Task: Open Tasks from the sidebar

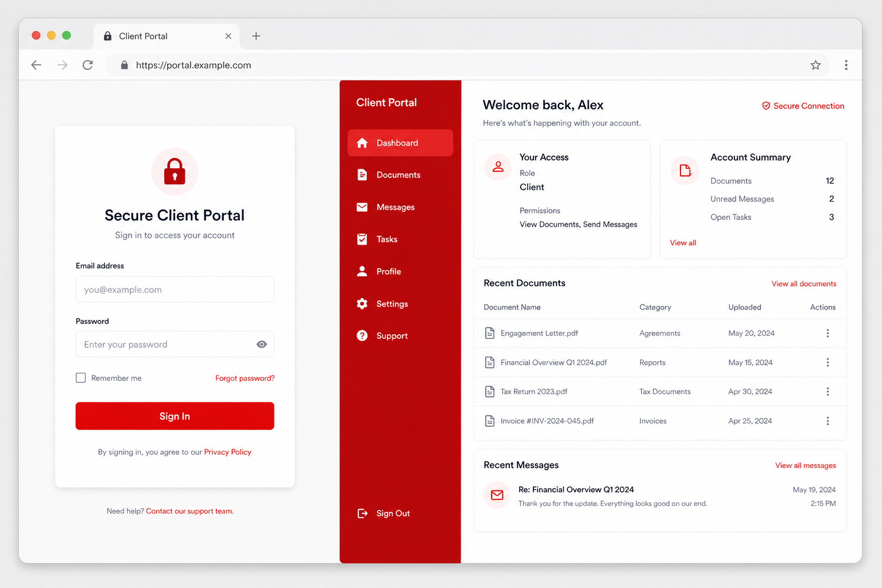Action: pyautogui.click(x=400, y=239)
